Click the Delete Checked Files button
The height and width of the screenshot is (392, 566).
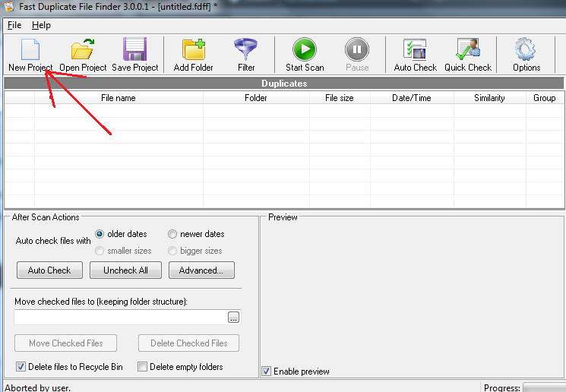(x=188, y=343)
